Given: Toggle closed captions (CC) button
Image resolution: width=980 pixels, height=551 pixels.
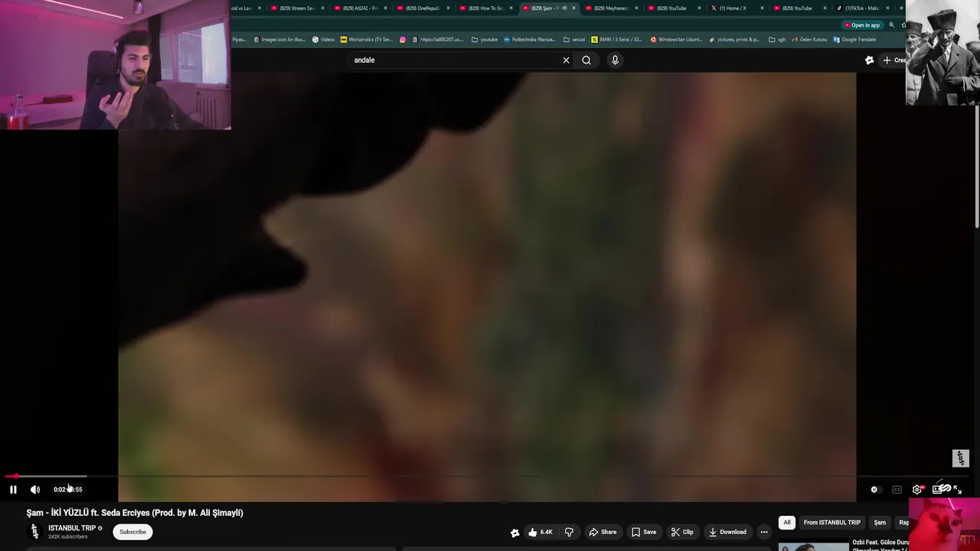Looking at the screenshot, I should point(897,490).
